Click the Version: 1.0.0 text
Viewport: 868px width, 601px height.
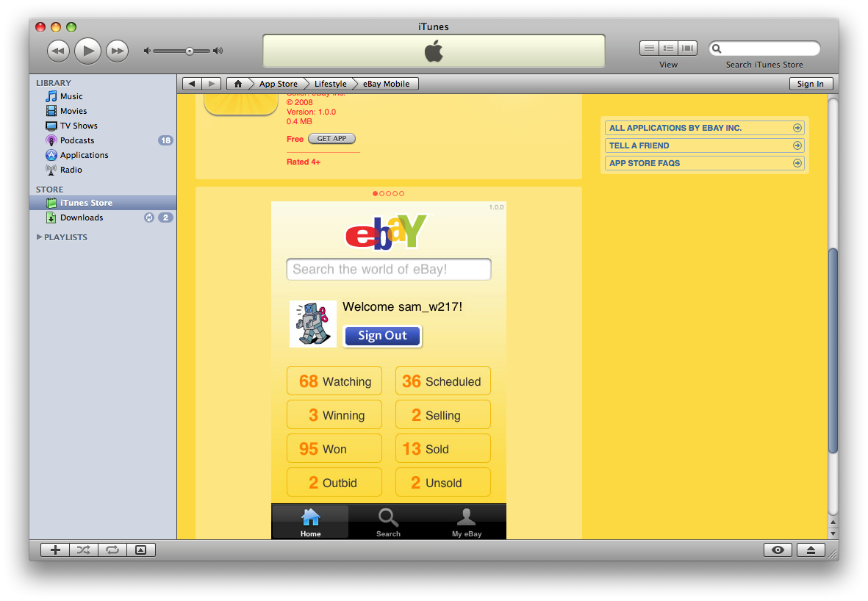pyautogui.click(x=311, y=112)
